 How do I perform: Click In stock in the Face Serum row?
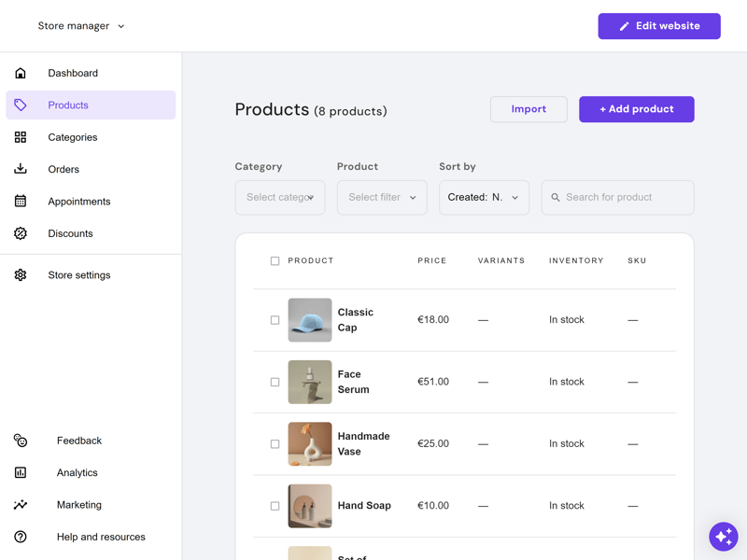point(567,382)
